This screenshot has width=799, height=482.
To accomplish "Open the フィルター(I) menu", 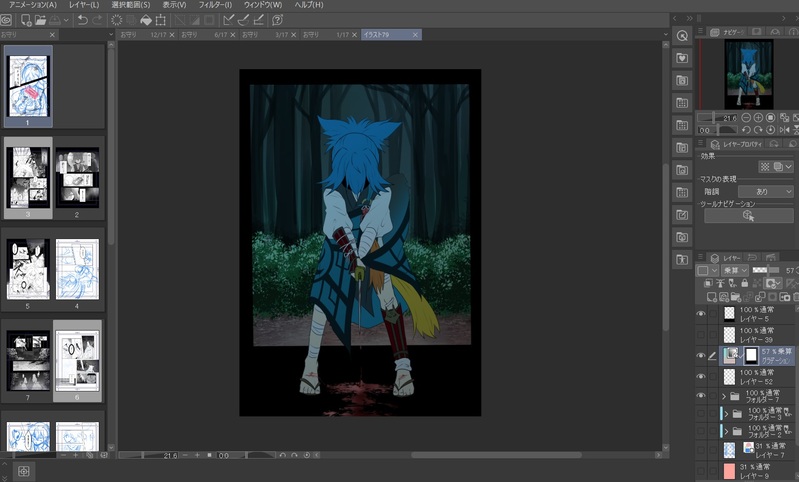I will (x=214, y=5).
